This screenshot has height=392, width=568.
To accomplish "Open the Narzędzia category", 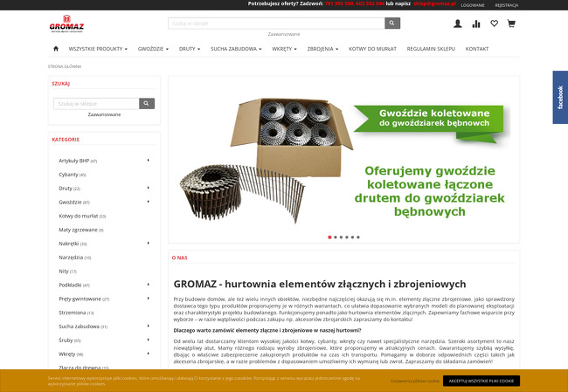I will pos(74,258).
